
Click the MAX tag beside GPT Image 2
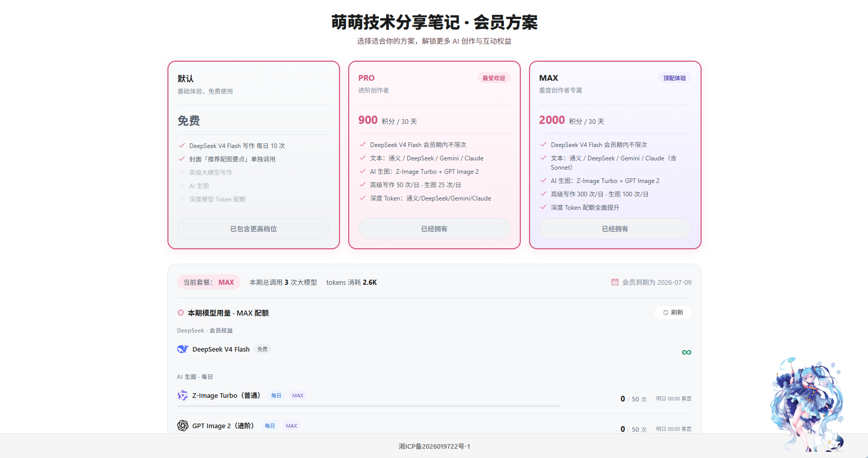(x=291, y=426)
